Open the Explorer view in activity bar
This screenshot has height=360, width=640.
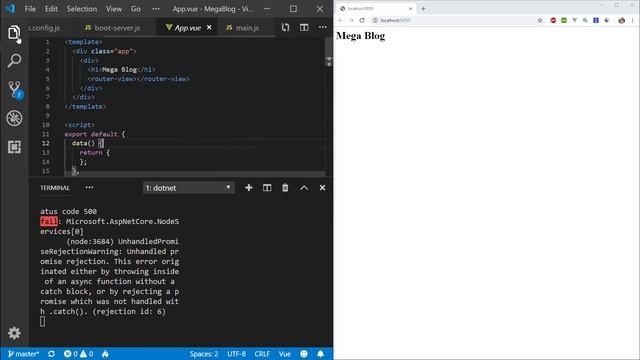[x=14, y=33]
